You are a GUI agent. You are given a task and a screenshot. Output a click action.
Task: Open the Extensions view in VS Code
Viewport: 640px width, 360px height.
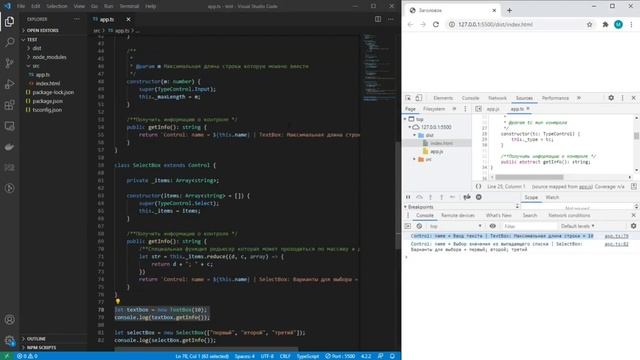(9, 105)
